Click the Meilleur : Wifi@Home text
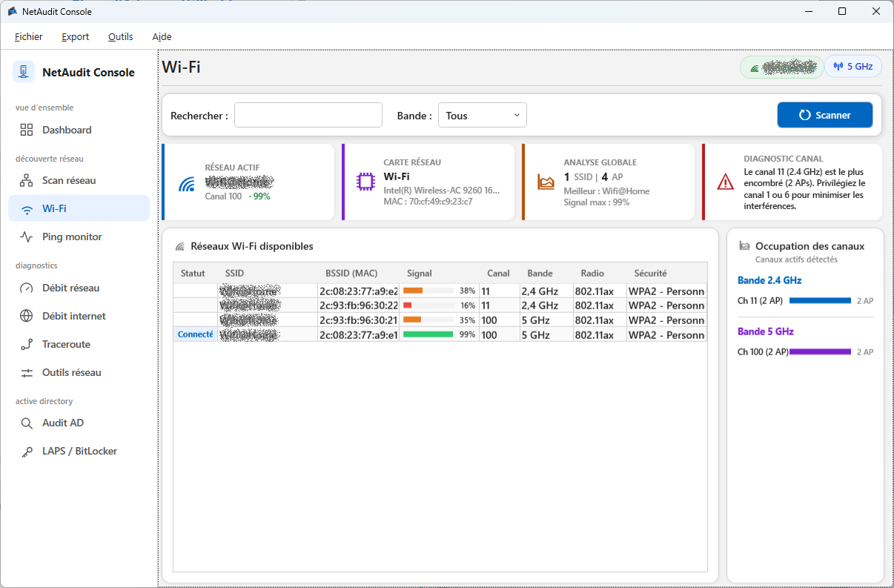 coord(606,191)
